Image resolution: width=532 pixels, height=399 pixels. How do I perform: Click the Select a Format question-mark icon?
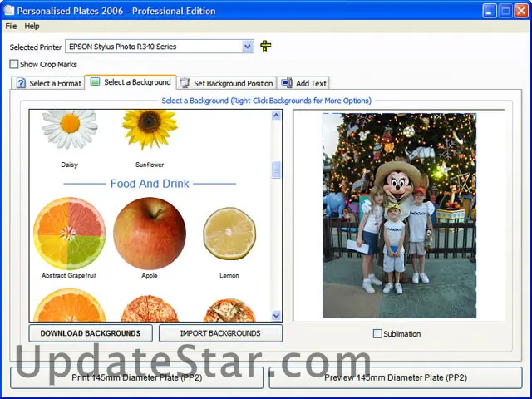(x=21, y=83)
